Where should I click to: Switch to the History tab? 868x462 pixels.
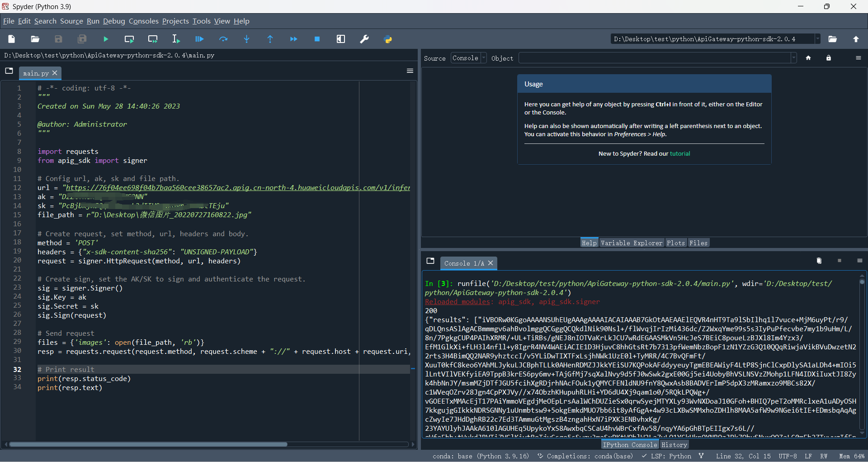click(674, 445)
